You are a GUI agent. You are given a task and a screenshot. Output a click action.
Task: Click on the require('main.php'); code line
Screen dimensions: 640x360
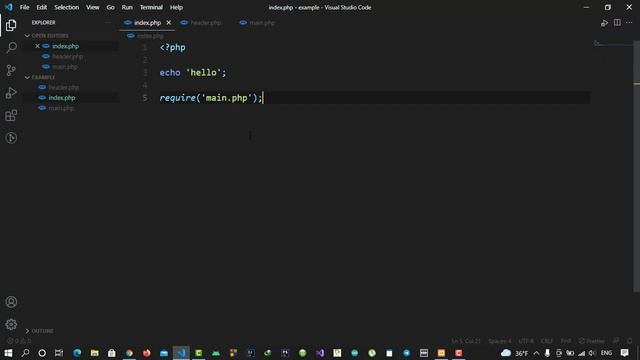pyautogui.click(x=211, y=98)
